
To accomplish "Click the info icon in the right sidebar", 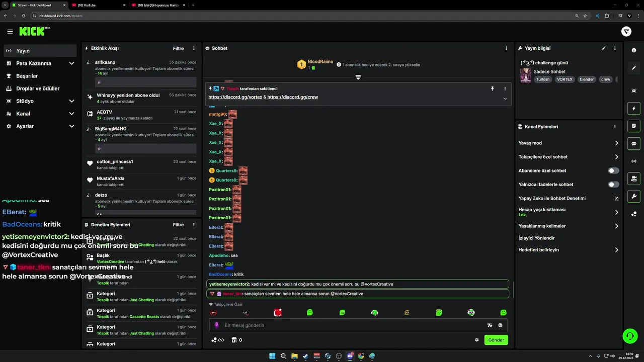I will pos(634,50).
